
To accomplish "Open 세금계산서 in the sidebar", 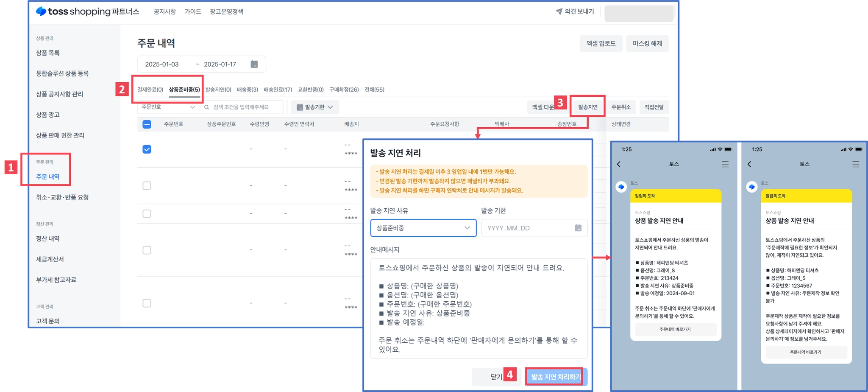I will [50, 259].
